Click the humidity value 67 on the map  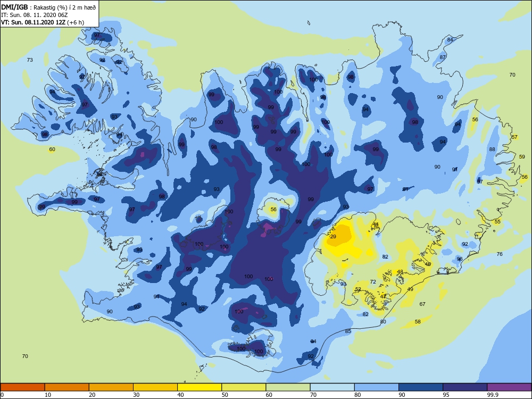click(x=422, y=304)
